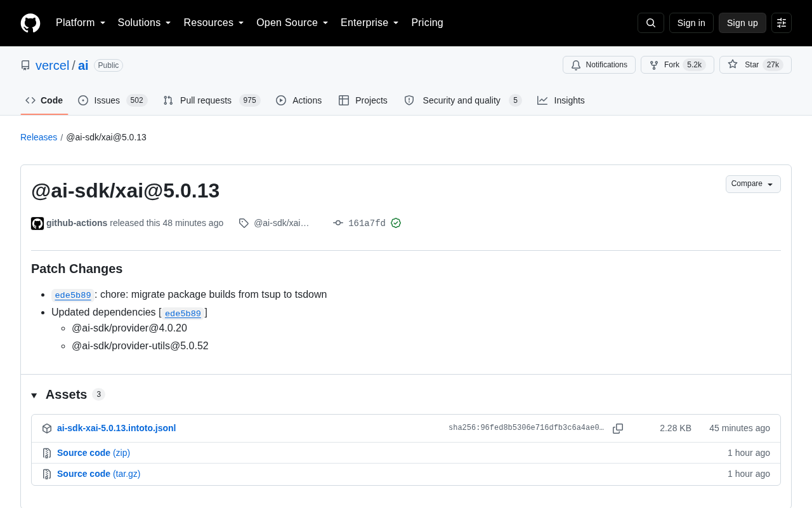Viewport: 812px width, 508px height.
Task: Open the Compare dropdown
Action: [x=753, y=184]
